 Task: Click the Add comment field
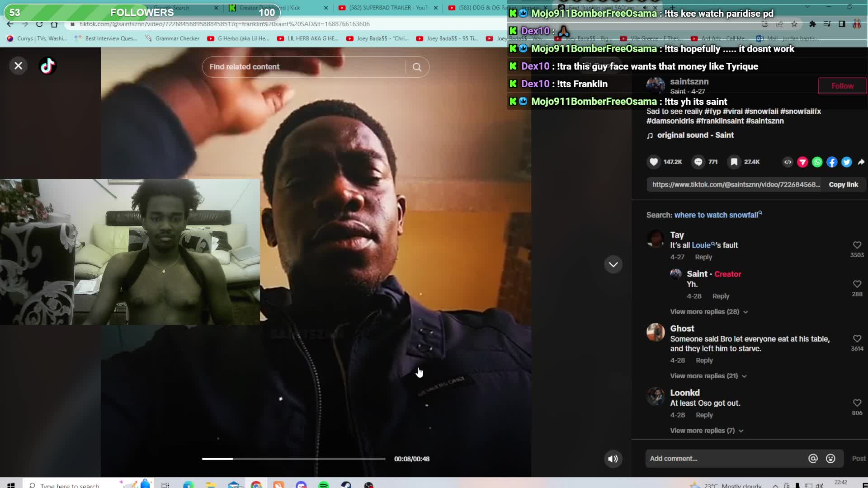(726, 458)
